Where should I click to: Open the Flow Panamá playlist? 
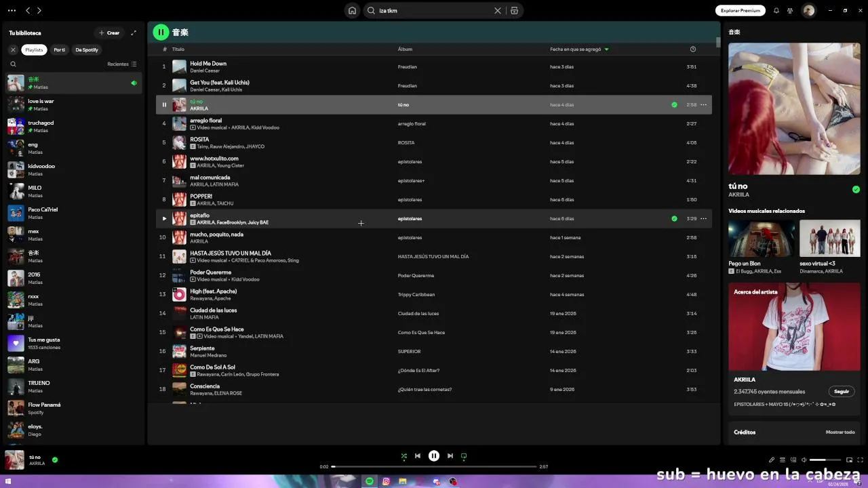coord(73,408)
